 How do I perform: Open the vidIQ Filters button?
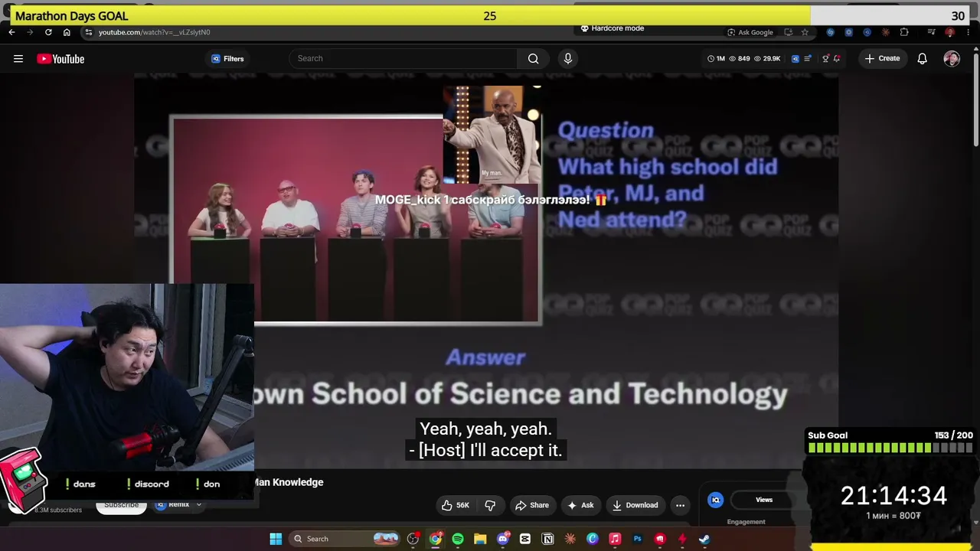[x=227, y=59]
